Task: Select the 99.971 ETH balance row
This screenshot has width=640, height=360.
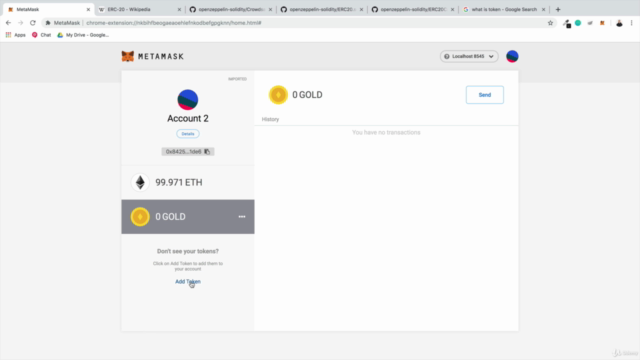Action: point(188,182)
